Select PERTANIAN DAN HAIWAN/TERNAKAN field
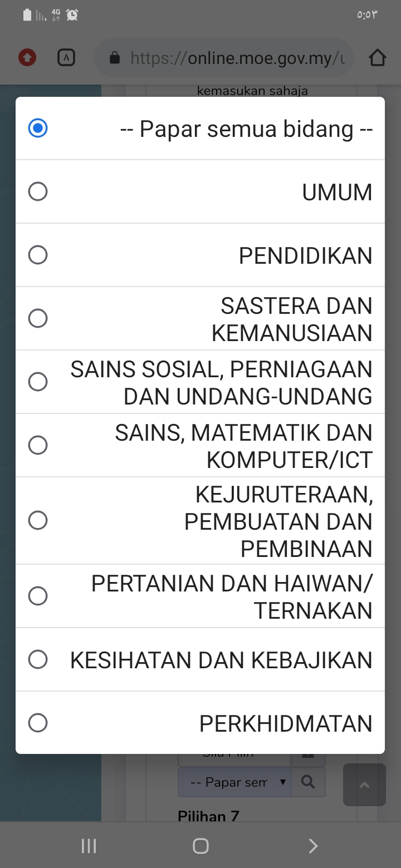Image resolution: width=401 pixels, height=868 pixels. (x=38, y=596)
